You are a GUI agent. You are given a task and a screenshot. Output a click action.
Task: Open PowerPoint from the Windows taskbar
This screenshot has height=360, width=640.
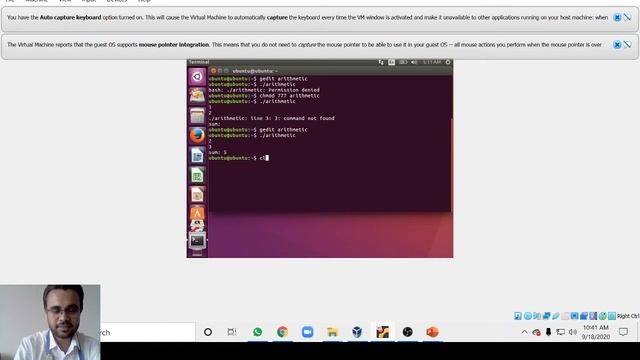432,332
